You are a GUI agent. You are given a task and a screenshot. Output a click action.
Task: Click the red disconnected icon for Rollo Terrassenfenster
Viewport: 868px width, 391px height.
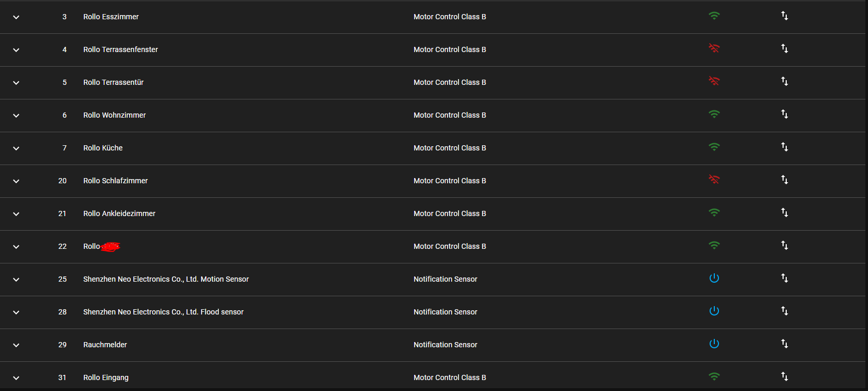point(714,48)
